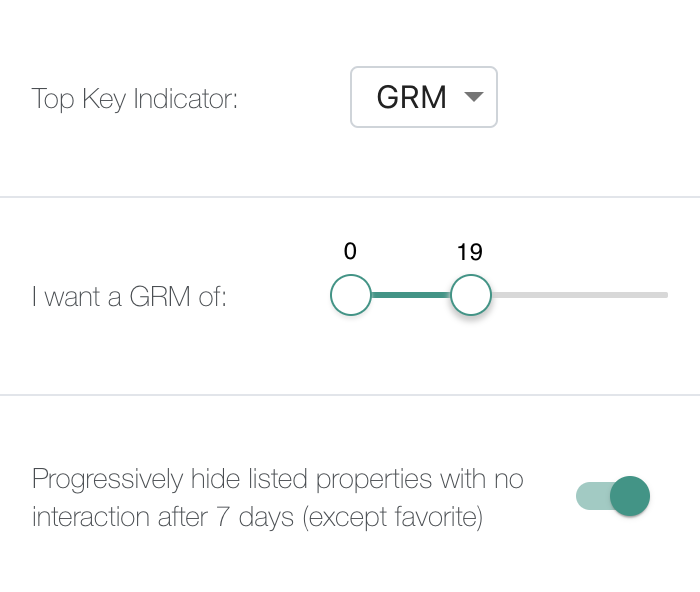Screen dimensions: 700x592
Task: Click the light green track of the switch
Action: pyautogui.click(x=589, y=496)
